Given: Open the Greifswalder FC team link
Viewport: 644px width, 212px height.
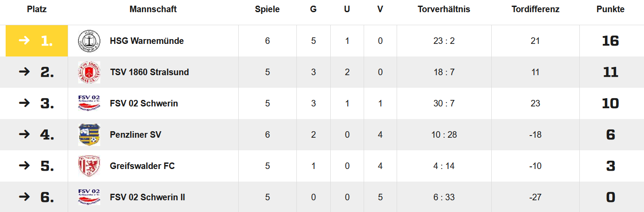Looking at the screenshot, I should [x=142, y=166].
